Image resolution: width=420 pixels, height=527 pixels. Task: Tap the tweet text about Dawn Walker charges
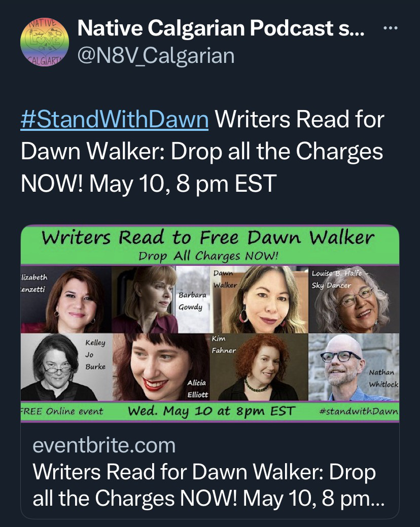coord(202,151)
